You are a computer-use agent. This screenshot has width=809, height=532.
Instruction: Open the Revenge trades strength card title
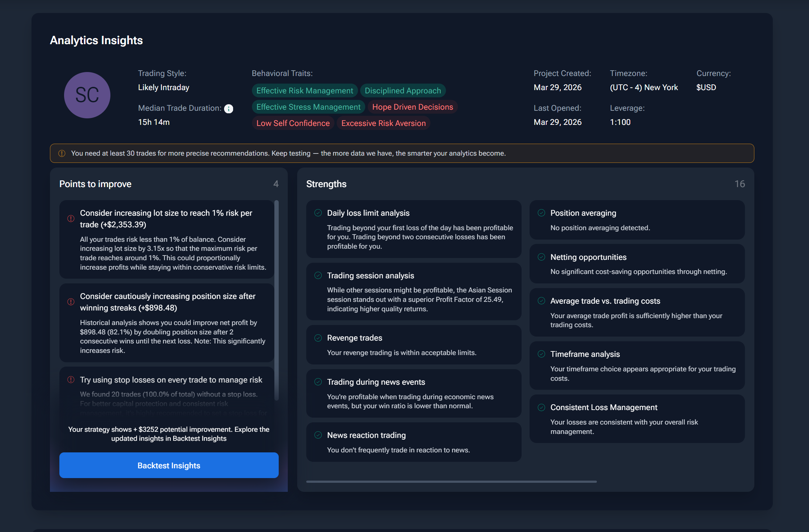(x=355, y=338)
